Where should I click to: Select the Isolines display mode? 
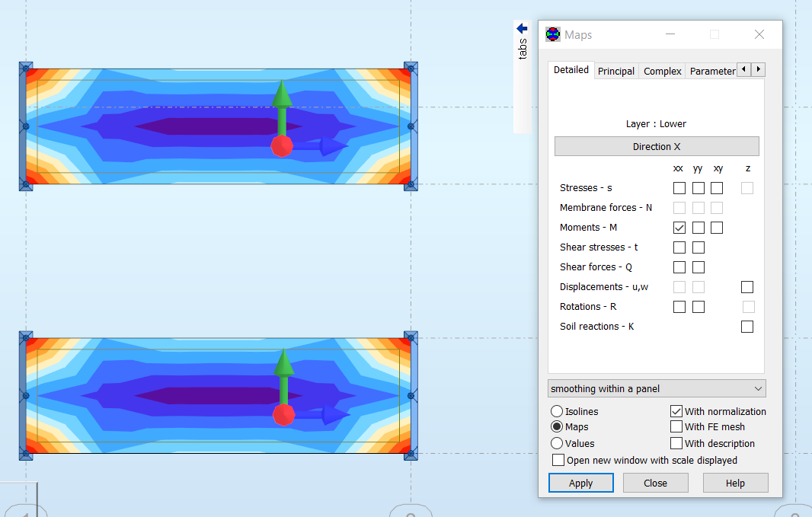pos(556,411)
